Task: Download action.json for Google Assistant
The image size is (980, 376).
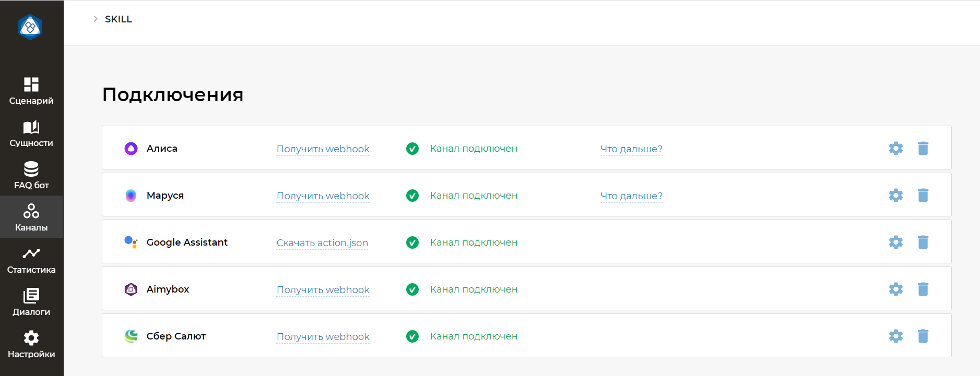Action: pos(322,243)
